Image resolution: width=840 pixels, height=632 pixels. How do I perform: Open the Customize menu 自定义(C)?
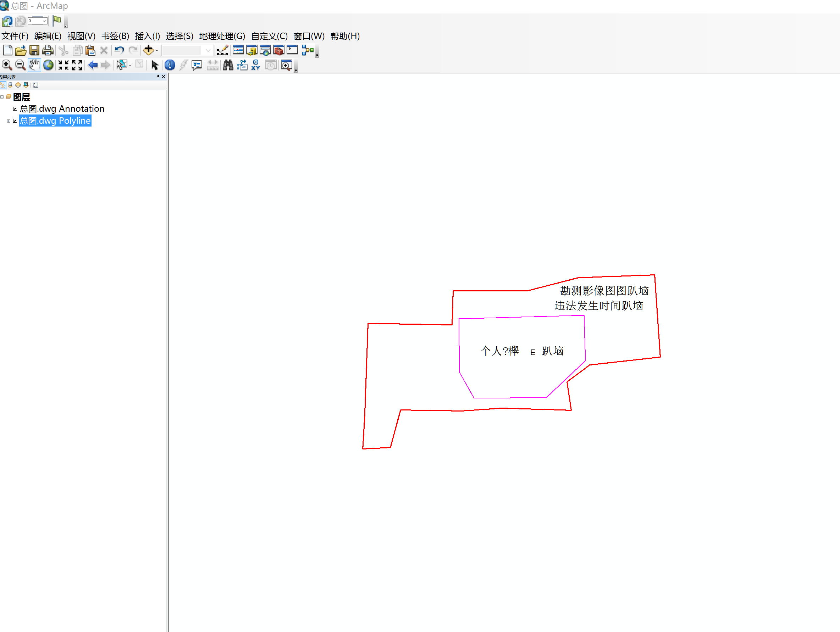pos(269,36)
